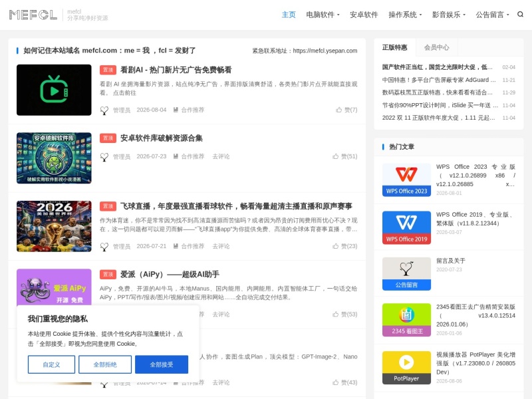Click category book icon dated 2026-08-04
This screenshot has width=532, height=399.
176,110
